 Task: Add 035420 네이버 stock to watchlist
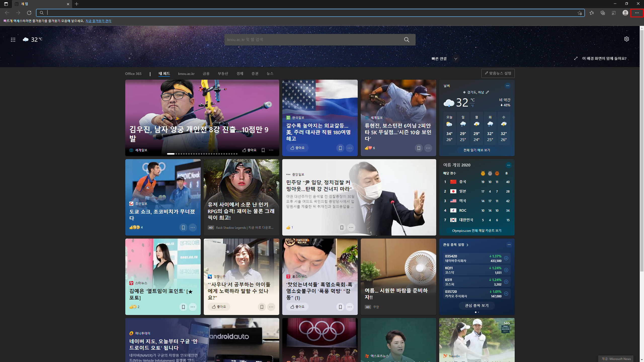[x=506, y=258]
